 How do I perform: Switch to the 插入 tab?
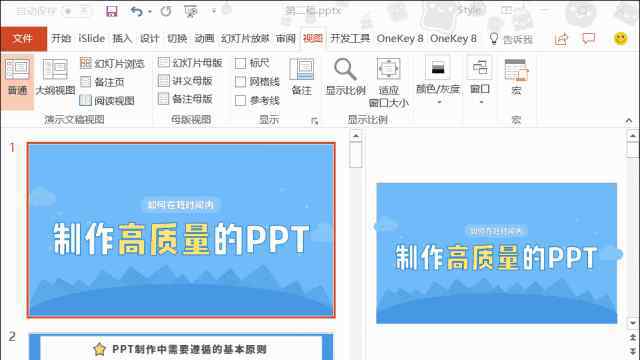pyautogui.click(x=122, y=39)
